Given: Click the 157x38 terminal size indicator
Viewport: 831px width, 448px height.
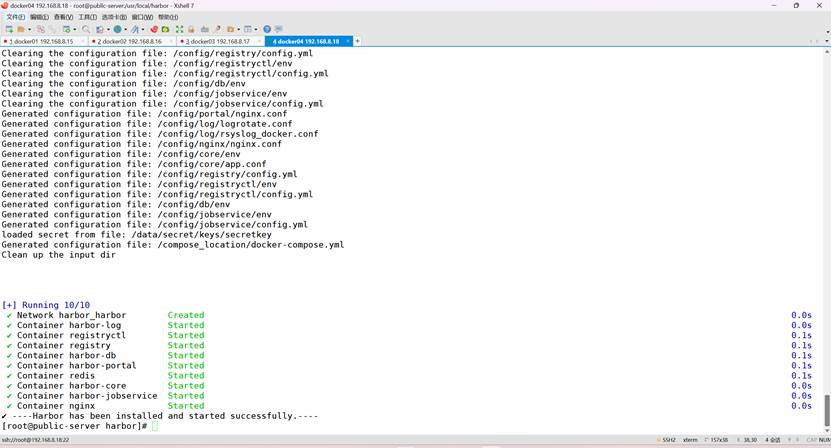Looking at the screenshot, I should pos(717,440).
